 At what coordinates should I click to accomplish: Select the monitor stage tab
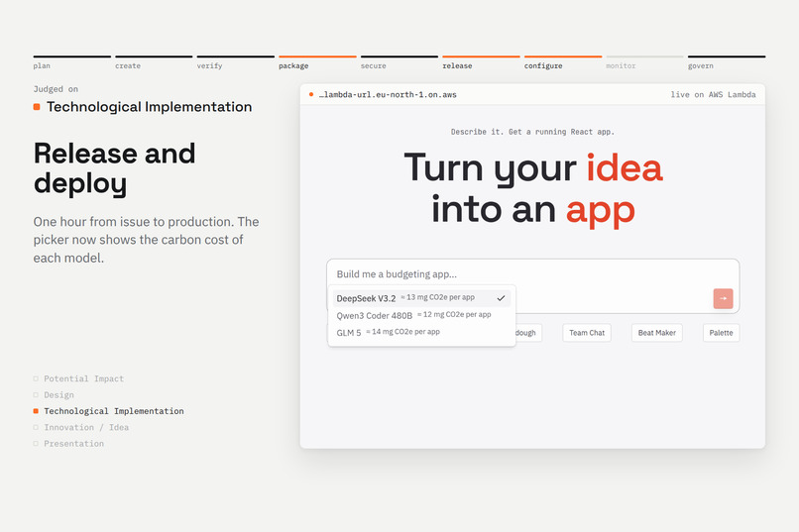pyautogui.click(x=644, y=62)
